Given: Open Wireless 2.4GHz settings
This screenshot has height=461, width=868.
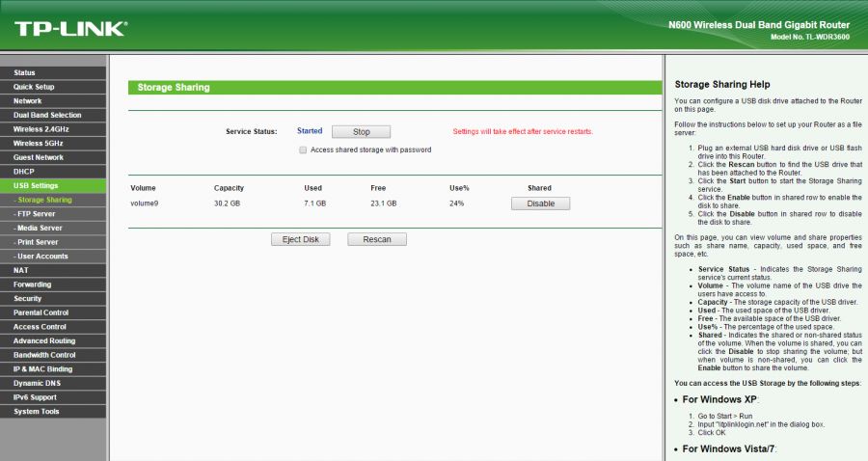Looking at the screenshot, I should (x=41, y=128).
